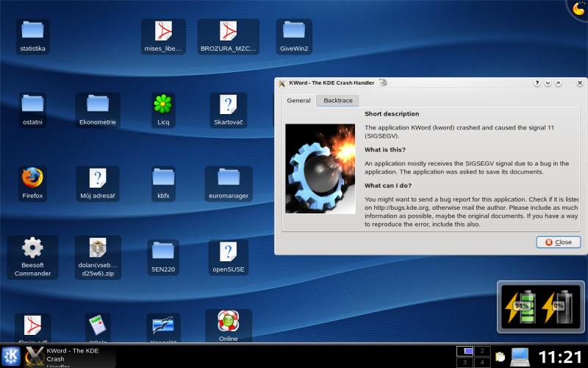Open the Skartovač desktop icon
588x368 pixels.
coord(229,110)
